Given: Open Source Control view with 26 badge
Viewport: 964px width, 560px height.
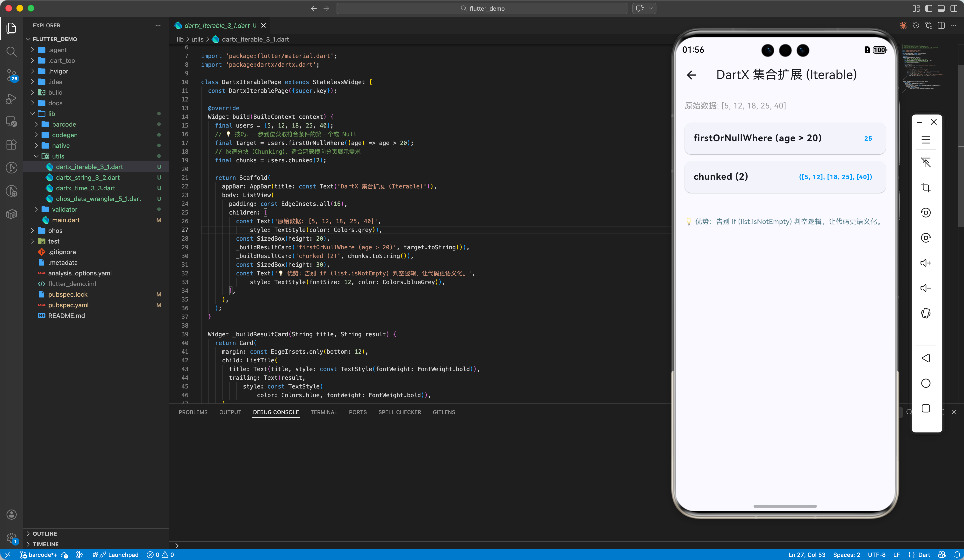Looking at the screenshot, I should 12,75.
